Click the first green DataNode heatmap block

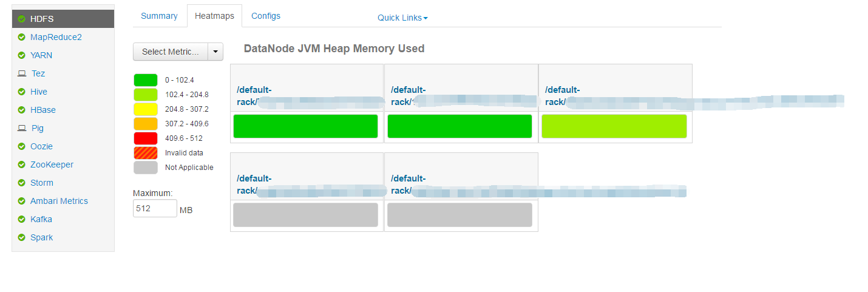coord(305,126)
